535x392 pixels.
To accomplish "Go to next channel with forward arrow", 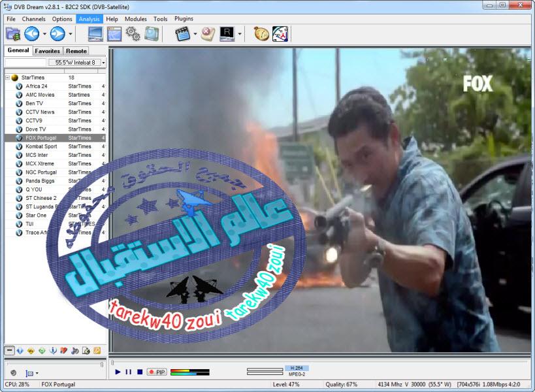I will coord(57,34).
